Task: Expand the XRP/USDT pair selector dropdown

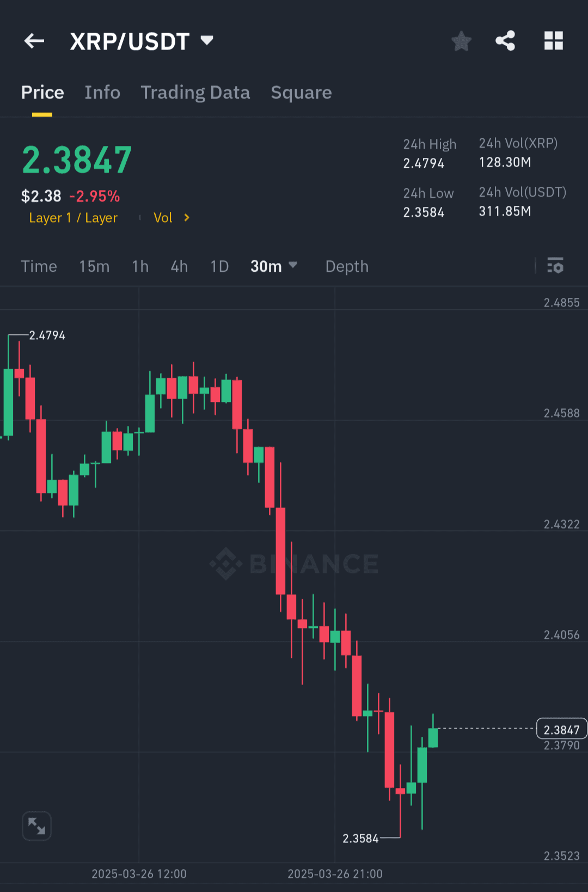Action: click(x=207, y=40)
